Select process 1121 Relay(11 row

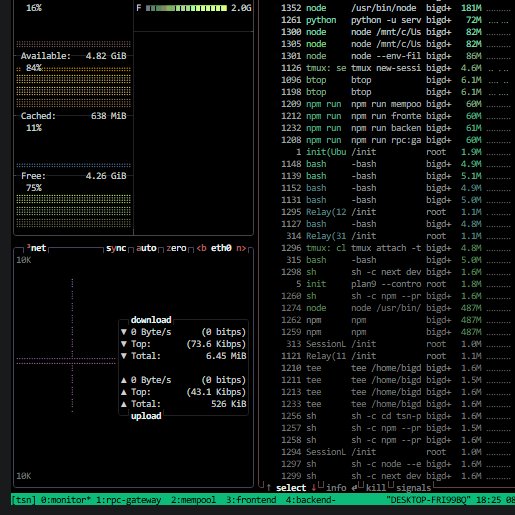coord(395,356)
